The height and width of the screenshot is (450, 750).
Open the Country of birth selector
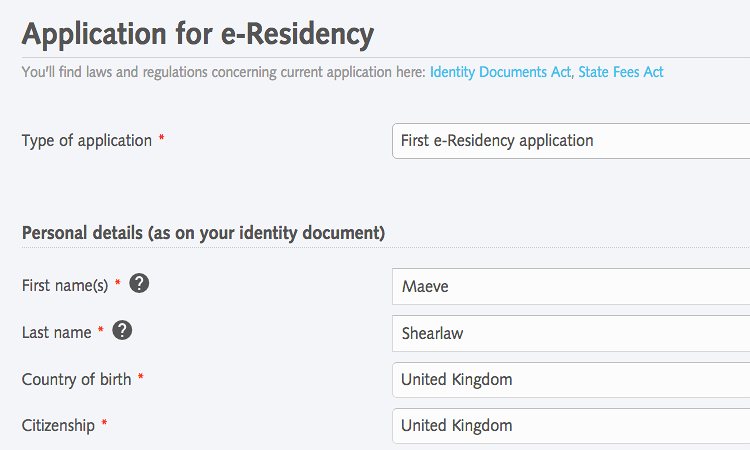(x=570, y=380)
